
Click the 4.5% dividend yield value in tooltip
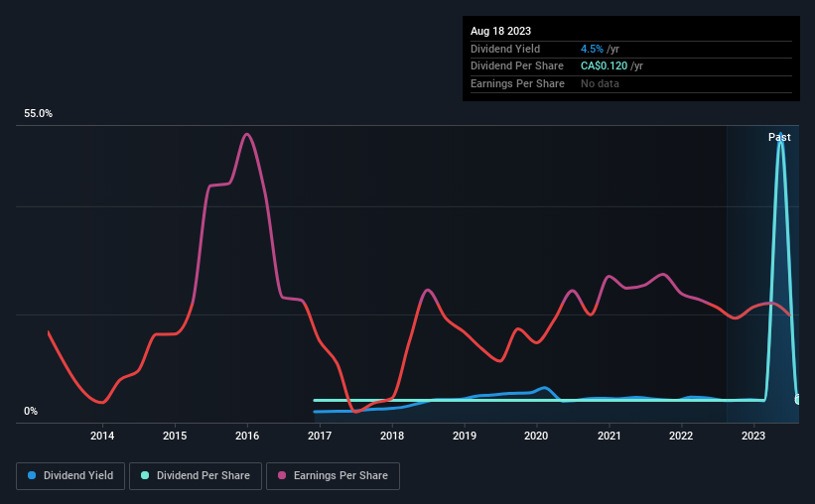coord(592,49)
